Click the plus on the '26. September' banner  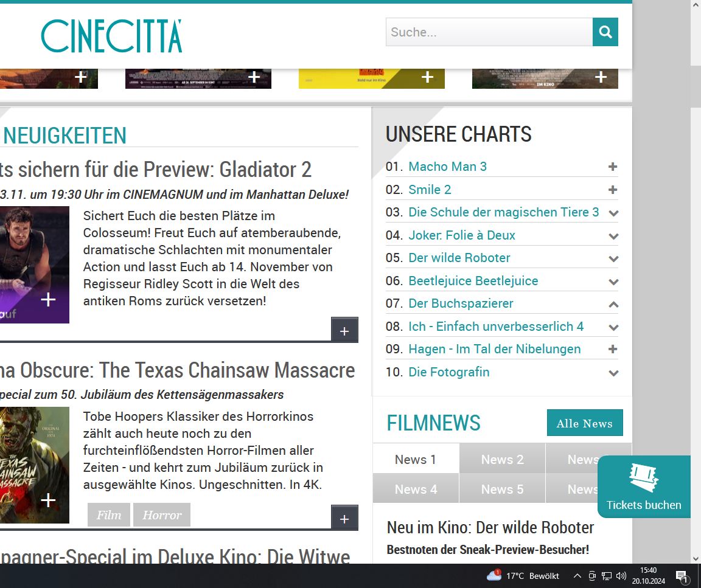click(x=254, y=77)
